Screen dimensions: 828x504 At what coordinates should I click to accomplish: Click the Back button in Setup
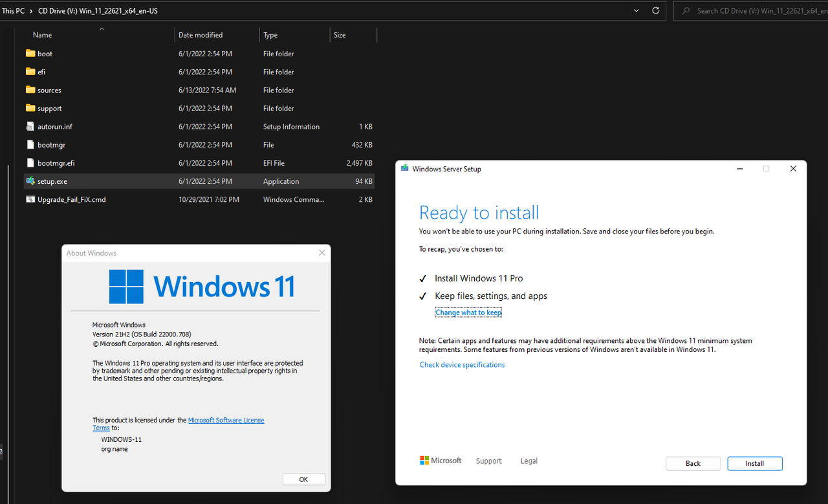693,463
